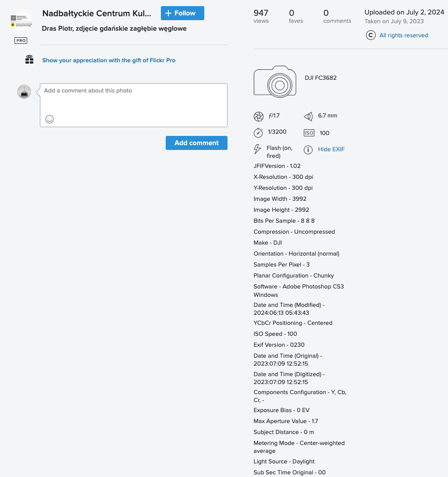The image size is (448, 477).
Task: Click the gift box icon
Action: click(x=29, y=60)
